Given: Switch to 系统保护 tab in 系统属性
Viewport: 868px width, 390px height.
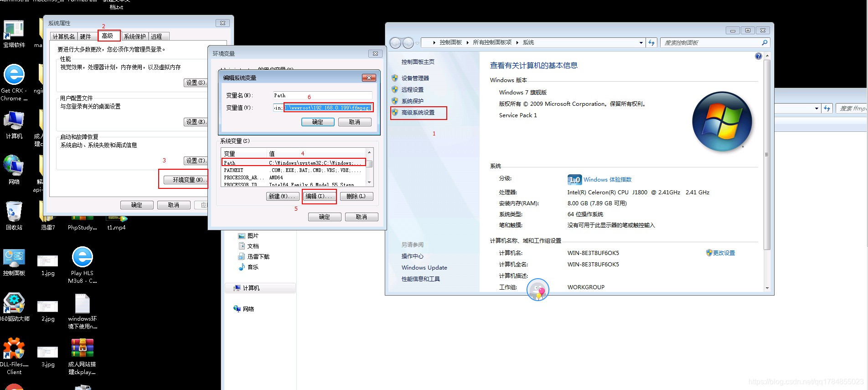Looking at the screenshot, I should pos(135,36).
